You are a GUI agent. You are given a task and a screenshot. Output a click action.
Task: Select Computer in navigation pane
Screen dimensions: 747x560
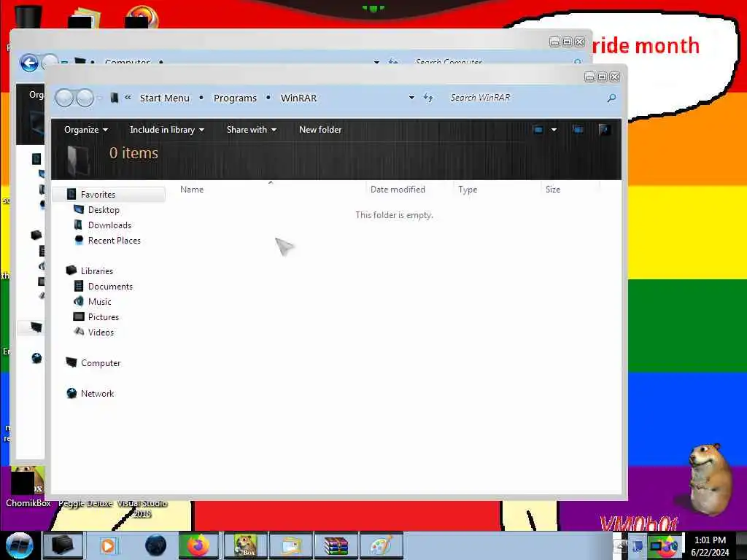(100, 363)
